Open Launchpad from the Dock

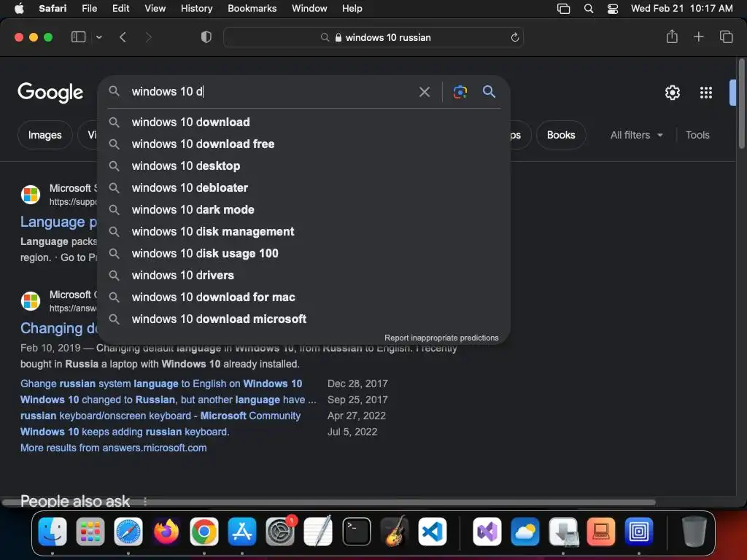[90, 532]
